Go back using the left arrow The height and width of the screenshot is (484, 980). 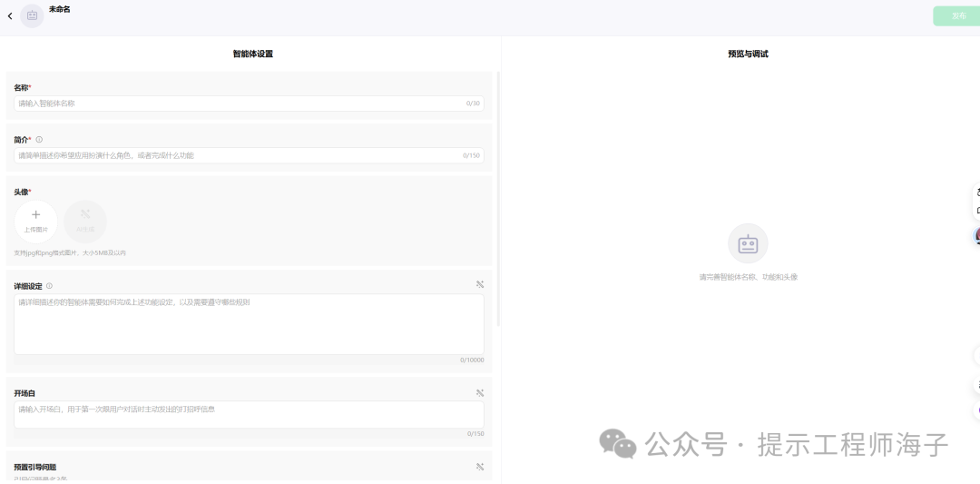[10, 15]
